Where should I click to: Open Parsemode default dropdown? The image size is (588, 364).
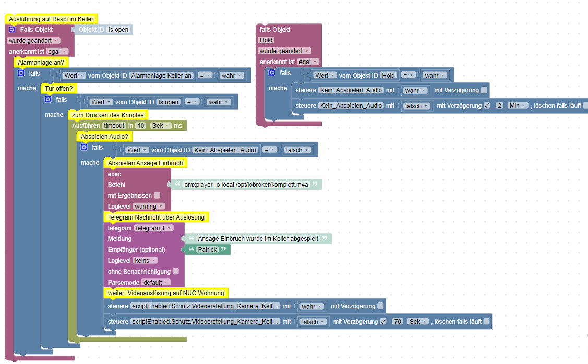coord(156,282)
